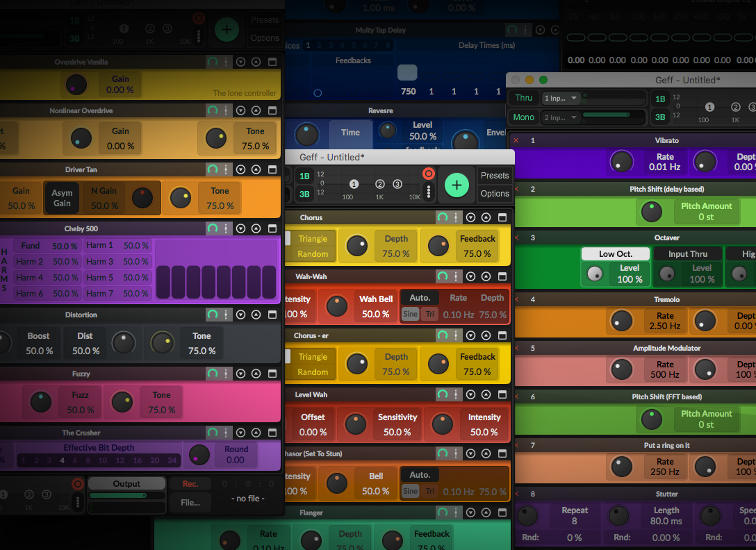Select bit depth 12 in The Crusher
756x550 pixels.
point(120,460)
